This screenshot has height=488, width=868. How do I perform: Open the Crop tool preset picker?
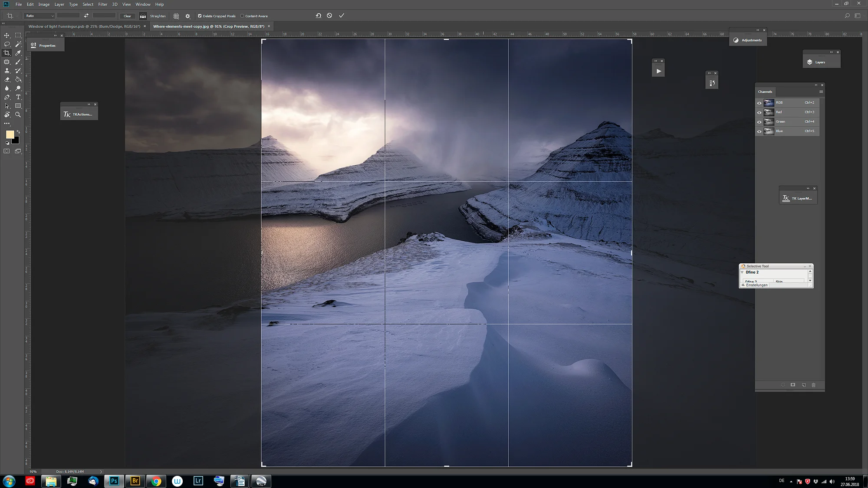[x=12, y=16]
